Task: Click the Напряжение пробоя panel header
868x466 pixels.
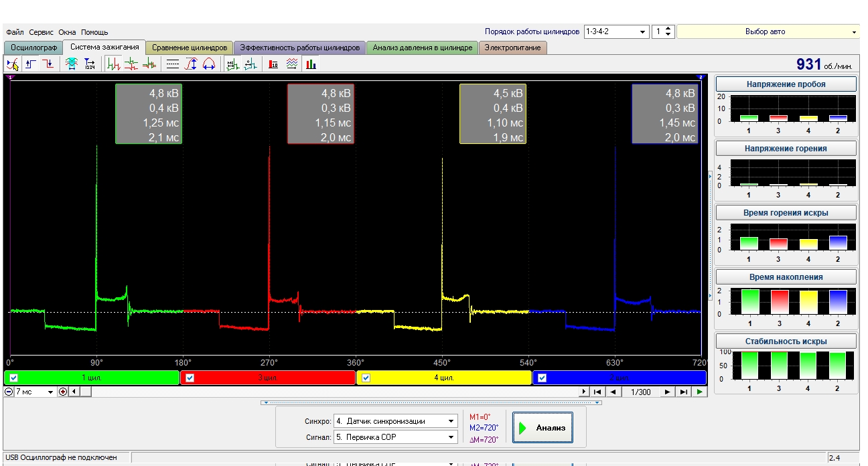Action: pos(786,84)
